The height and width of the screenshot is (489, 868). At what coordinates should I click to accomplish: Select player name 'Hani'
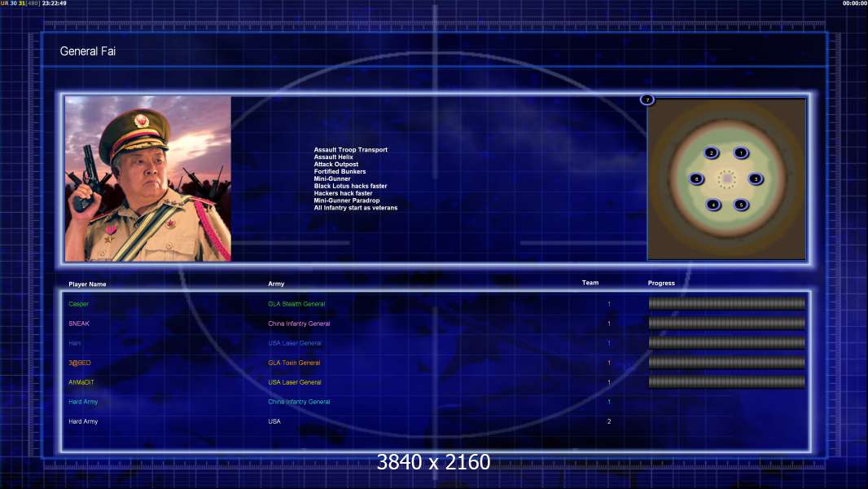[75, 343]
